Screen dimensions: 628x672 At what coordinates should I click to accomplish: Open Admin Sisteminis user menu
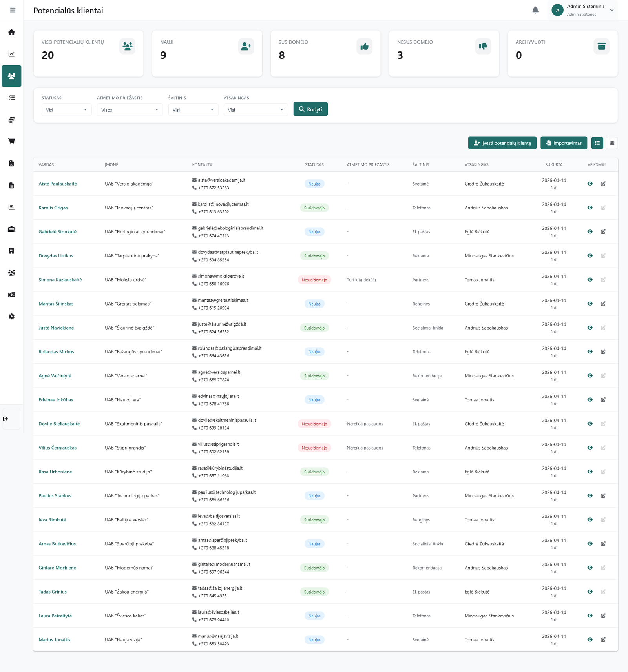[583, 10]
